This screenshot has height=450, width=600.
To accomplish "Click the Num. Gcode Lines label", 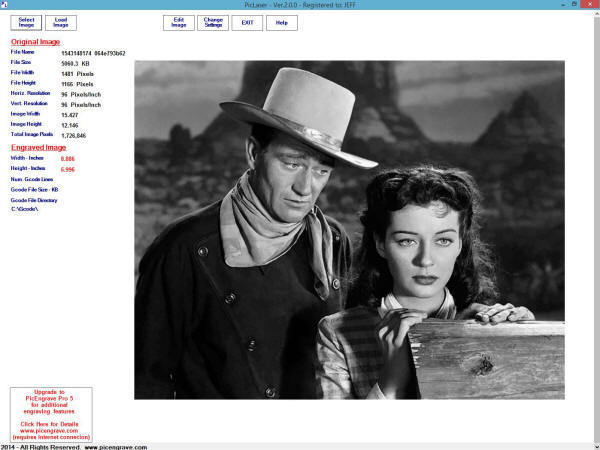I will pyautogui.click(x=32, y=179).
